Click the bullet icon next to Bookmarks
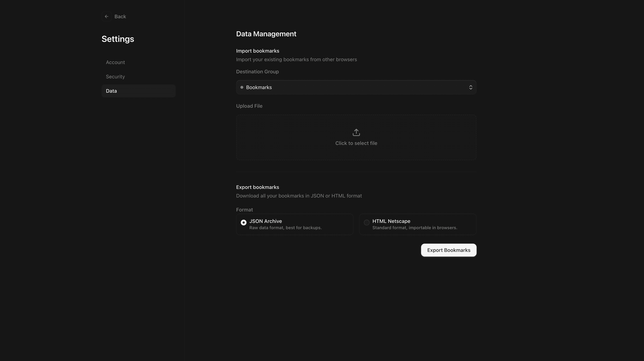 [x=241, y=87]
